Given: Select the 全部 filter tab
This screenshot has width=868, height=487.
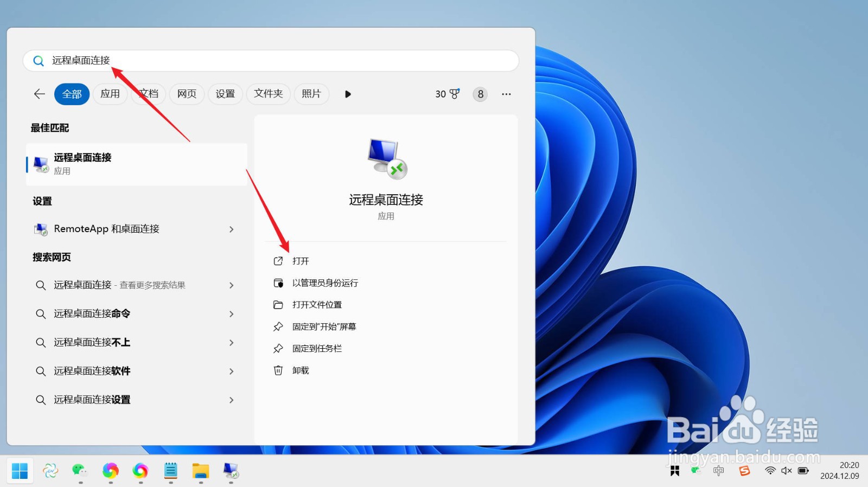Looking at the screenshot, I should pos(72,94).
